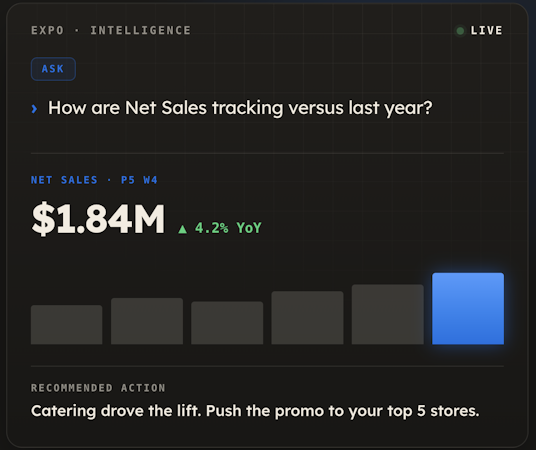Image resolution: width=536 pixels, height=450 pixels.
Task: Click the fifth gray bar beside blue
Action: click(x=388, y=314)
